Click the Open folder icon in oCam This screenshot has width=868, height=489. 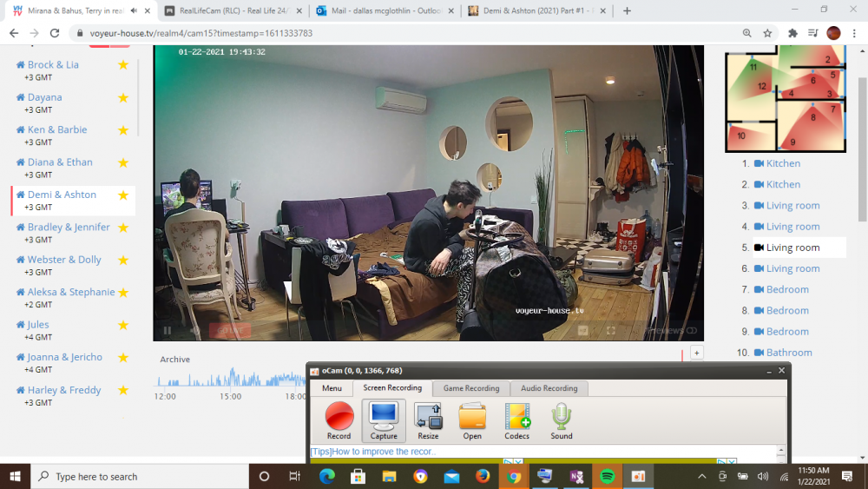(x=472, y=417)
